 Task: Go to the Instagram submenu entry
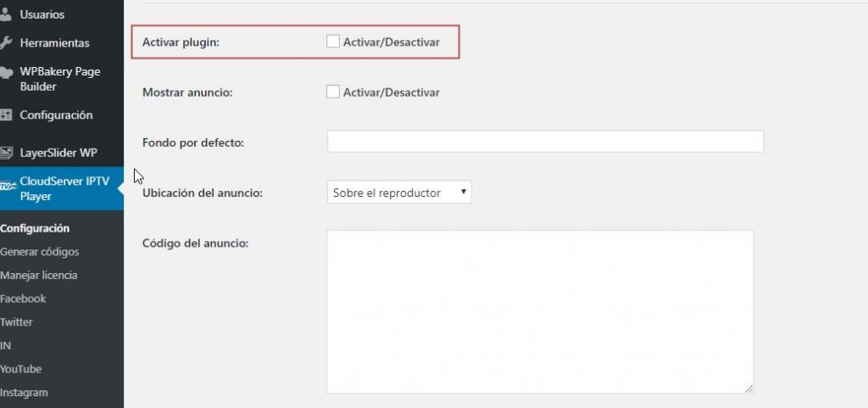(24, 393)
